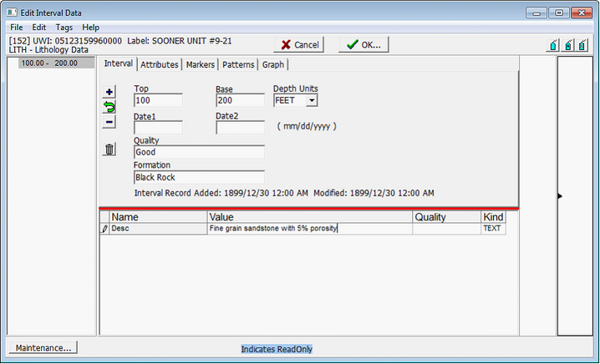Click the Formation input field
This screenshot has width=600, height=364.
click(x=199, y=178)
